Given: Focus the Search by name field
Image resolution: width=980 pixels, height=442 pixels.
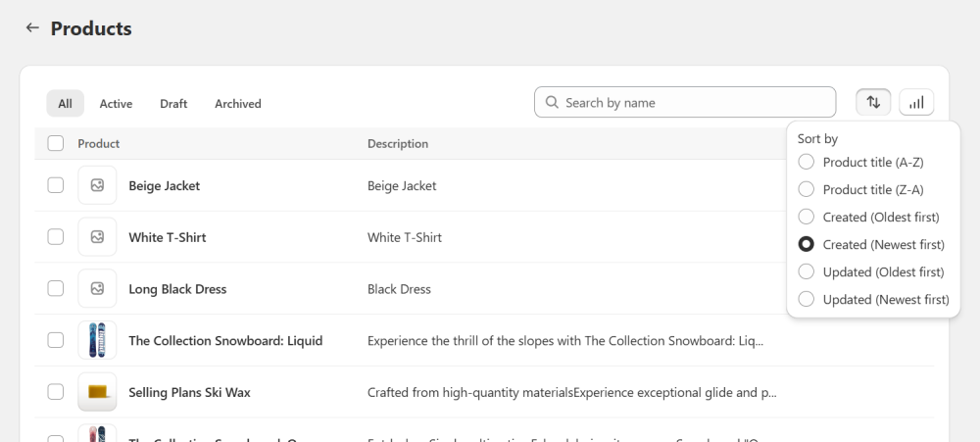Looking at the screenshot, I should pyautogui.click(x=685, y=102).
